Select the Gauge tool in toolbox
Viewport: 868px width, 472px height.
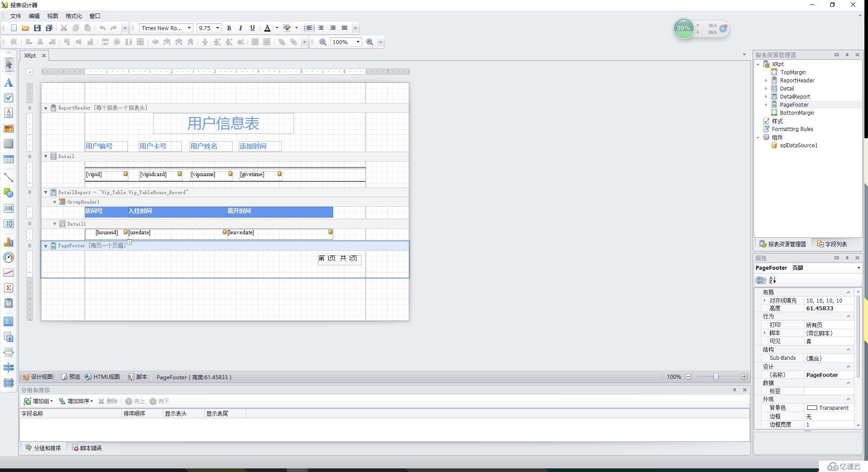[x=9, y=257]
